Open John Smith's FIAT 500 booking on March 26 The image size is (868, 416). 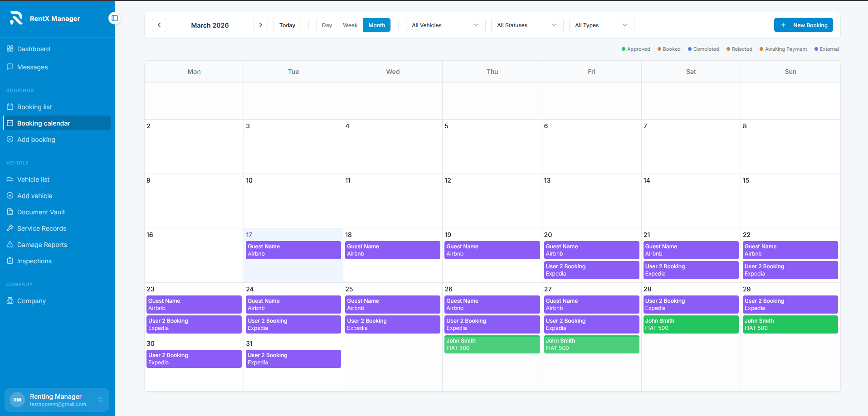492,344
